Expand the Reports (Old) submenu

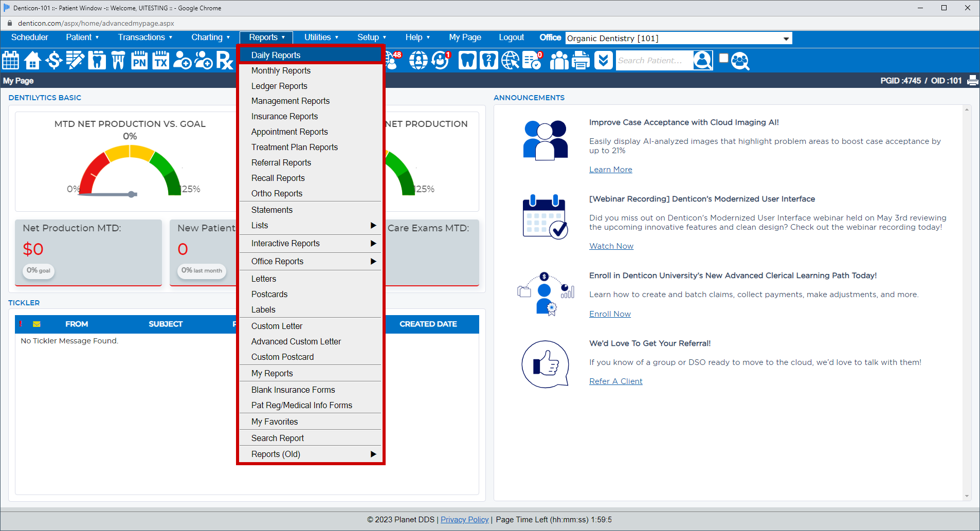click(x=311, y=454)
